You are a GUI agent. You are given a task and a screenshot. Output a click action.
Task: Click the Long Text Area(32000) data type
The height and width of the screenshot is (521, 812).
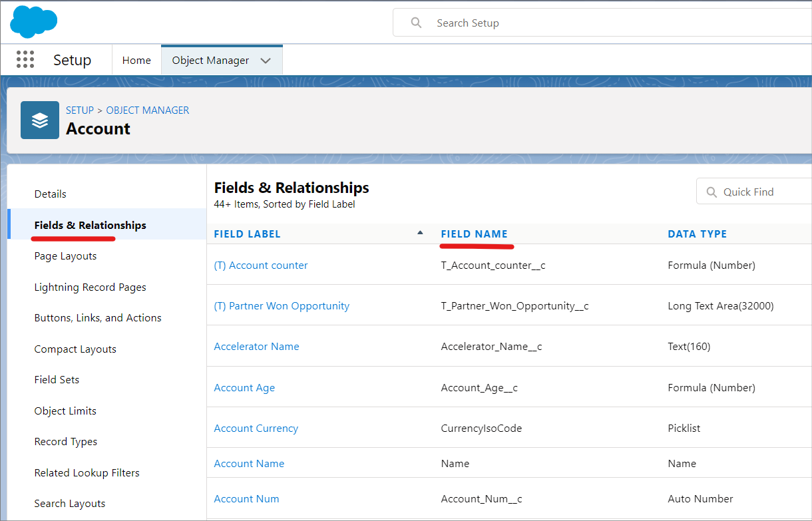click(721, 306)
